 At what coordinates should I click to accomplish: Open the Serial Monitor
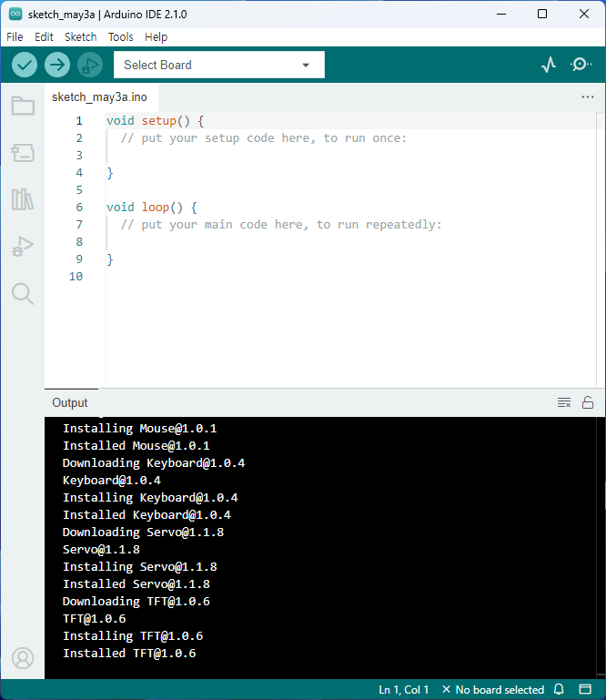click(x=581, y=65)
